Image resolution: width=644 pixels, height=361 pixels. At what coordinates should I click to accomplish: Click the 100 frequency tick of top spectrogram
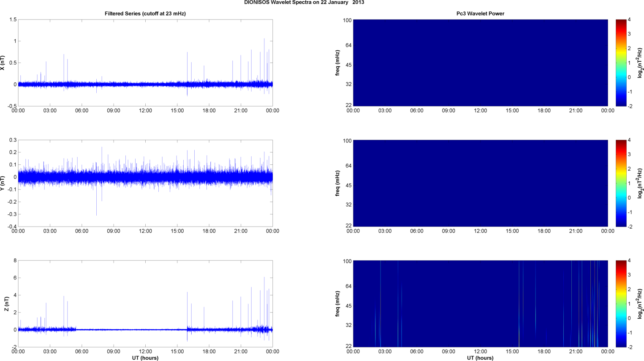pos(347,20)
